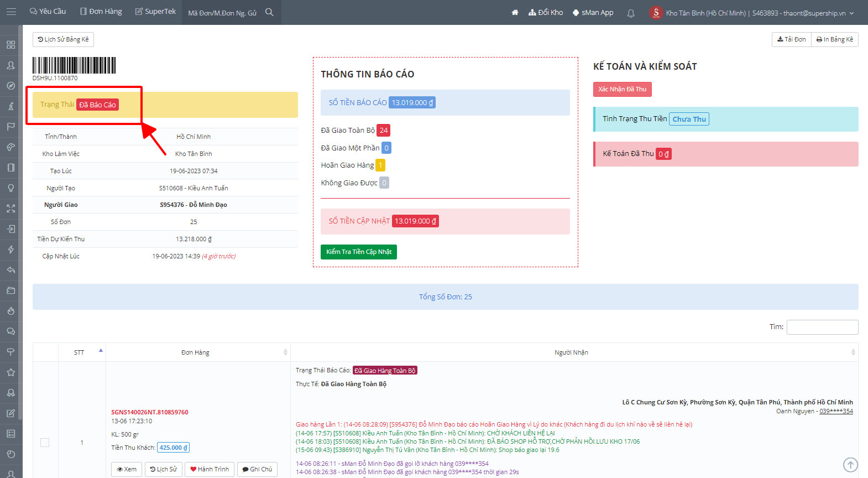Click the search magnifier icon in top bar

[269, 12]
